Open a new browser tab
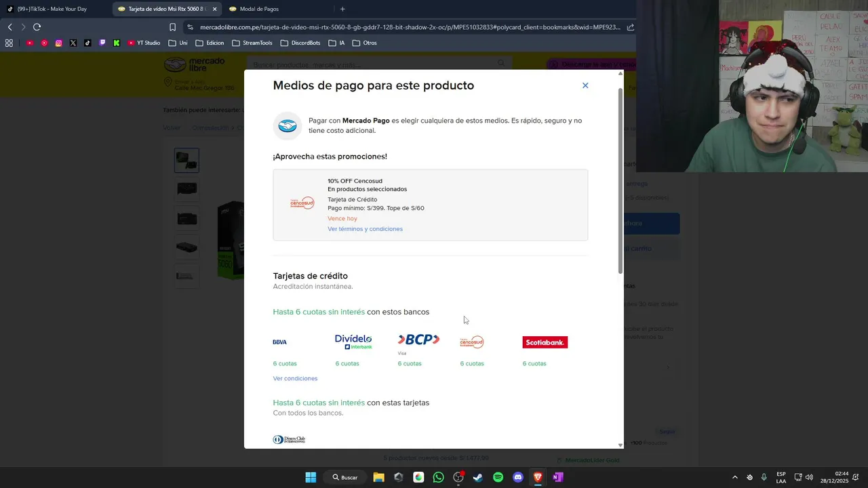 pos(342,9)
